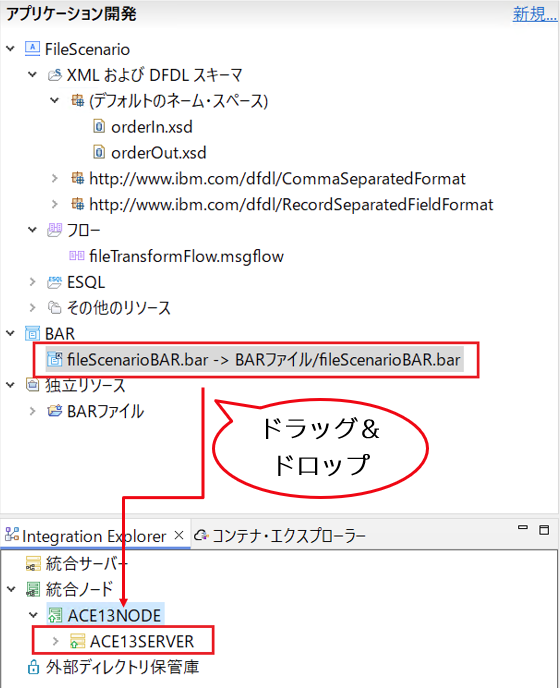Click the 独立リソース icon
Viewport: 560px width, 688px height.
[x=32, y=385]
